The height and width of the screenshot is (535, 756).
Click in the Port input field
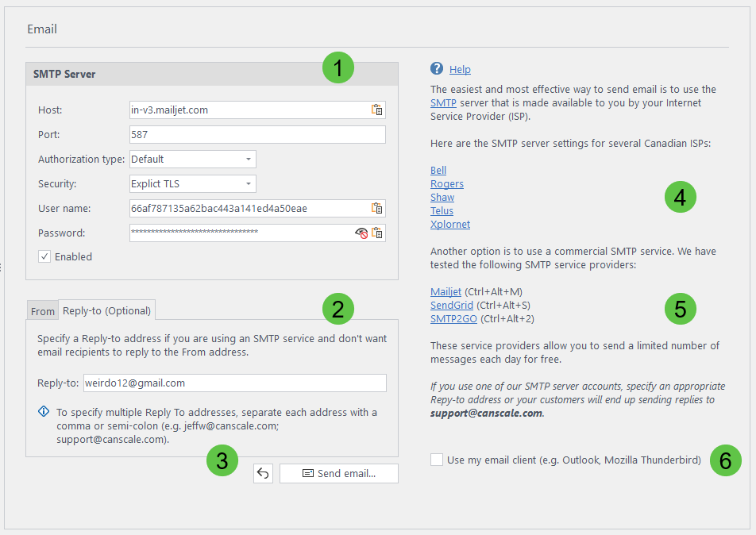(x=256, y=135)
